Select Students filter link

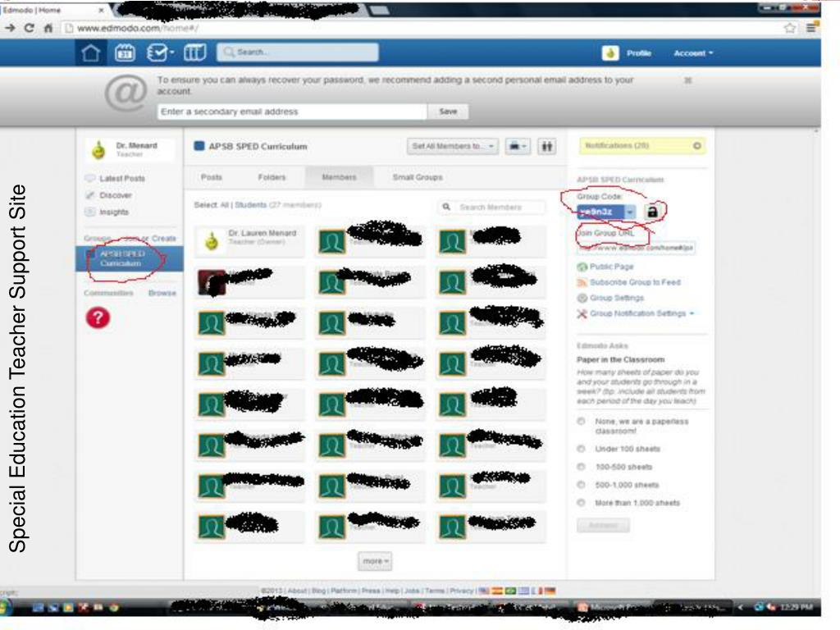pyautogui.click(x=250, y=205)
